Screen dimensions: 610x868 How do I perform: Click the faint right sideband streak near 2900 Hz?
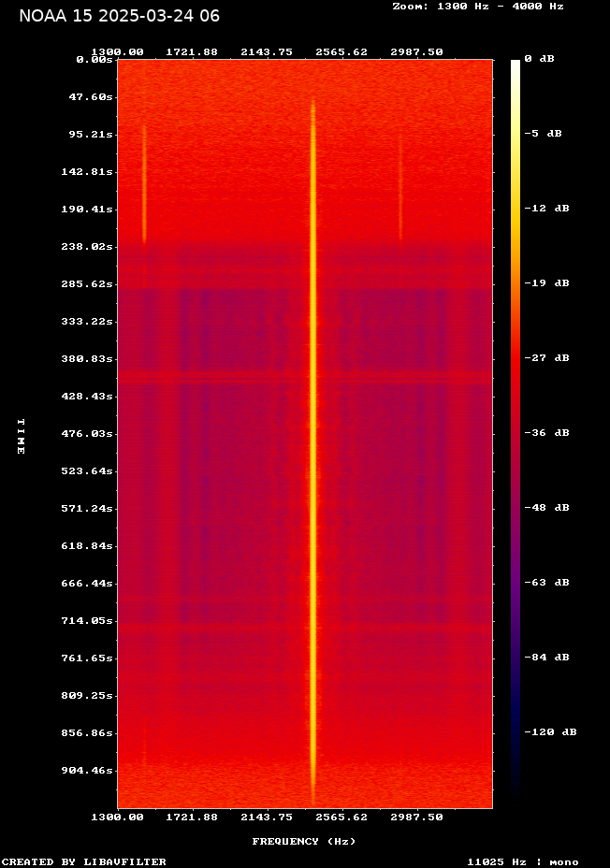(x=400, y=188)
